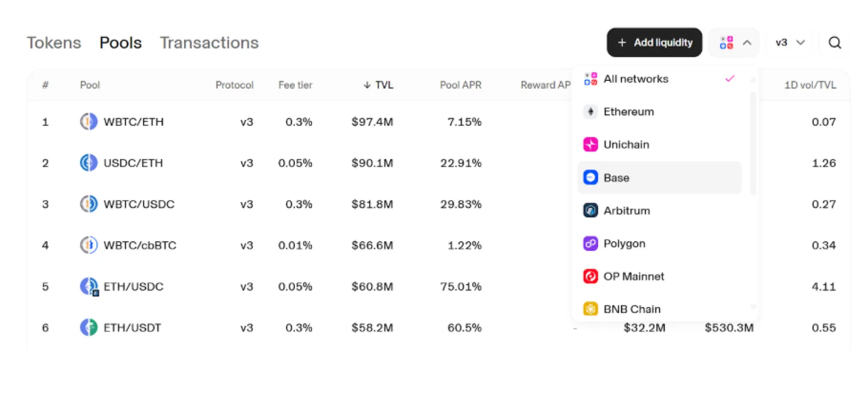Click the ETH/USDC pool token icon
This screenshot has width=868, height=393.
point(89,287)
